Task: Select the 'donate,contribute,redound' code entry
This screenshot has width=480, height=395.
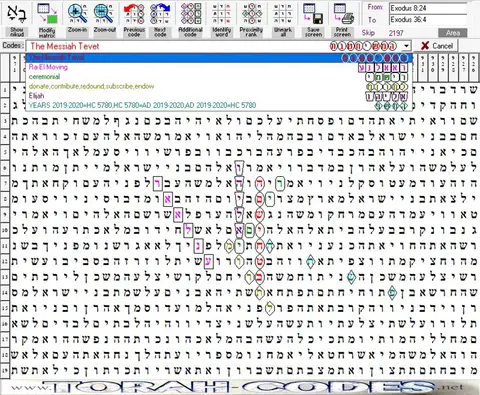Action: tap(219, 87)
